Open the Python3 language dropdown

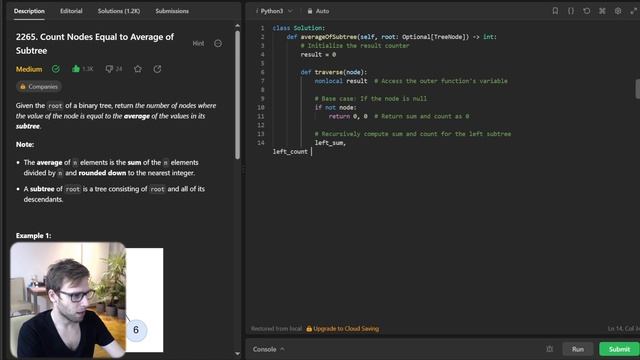coord(274,11)
